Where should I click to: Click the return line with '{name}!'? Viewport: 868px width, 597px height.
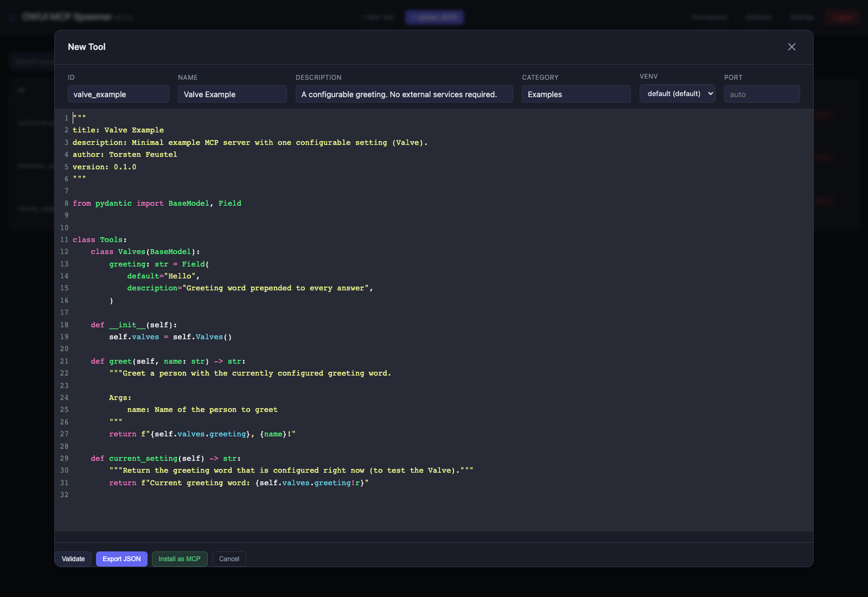pyautogui.click(x=202, y=434)
